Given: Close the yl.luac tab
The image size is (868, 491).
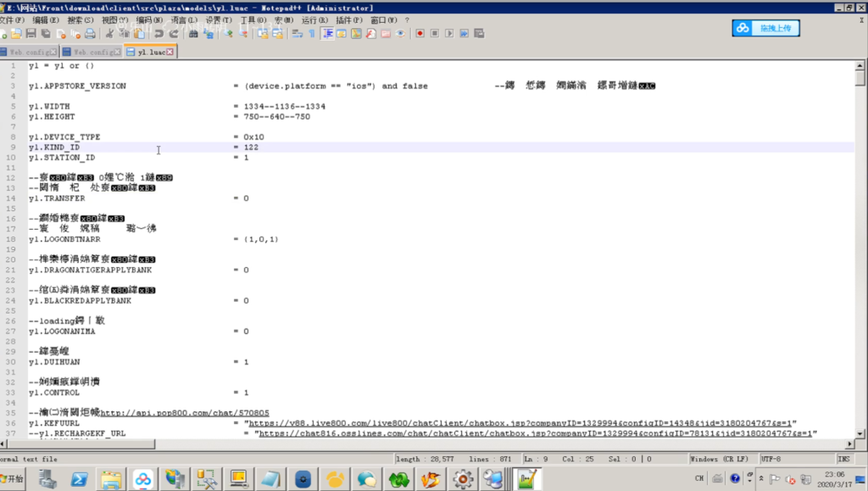Looking at the screenshot, I should [170, 52].
